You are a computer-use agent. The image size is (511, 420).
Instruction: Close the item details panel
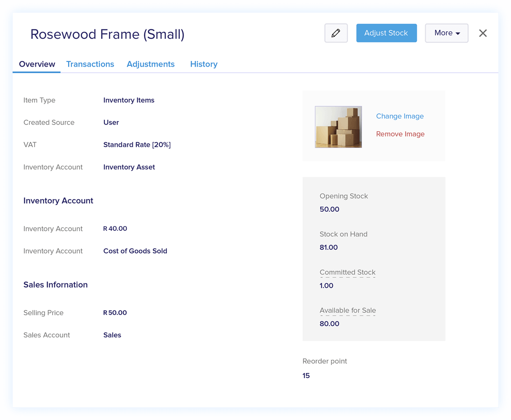(483, 33)
